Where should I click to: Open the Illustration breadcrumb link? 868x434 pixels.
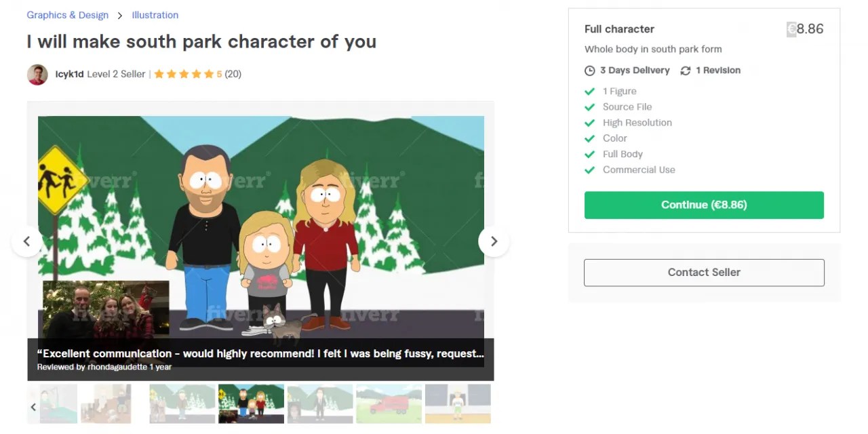tap(155, 15)
